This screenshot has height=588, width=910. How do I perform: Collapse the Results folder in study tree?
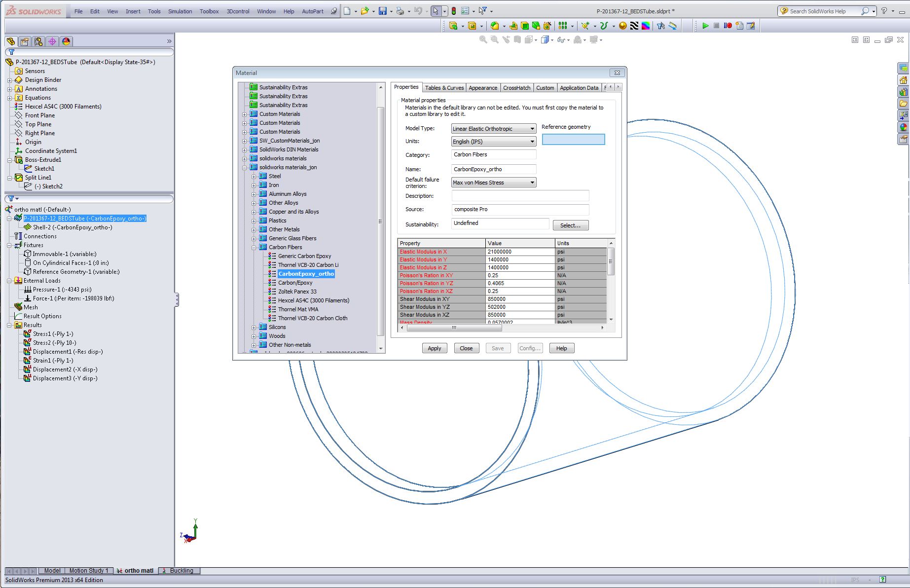click(9, 325)
